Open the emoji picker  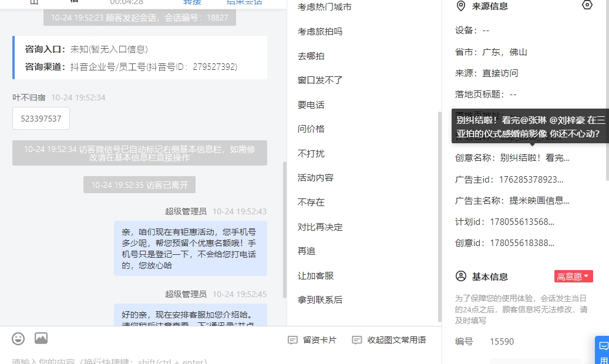coord(18,339)
